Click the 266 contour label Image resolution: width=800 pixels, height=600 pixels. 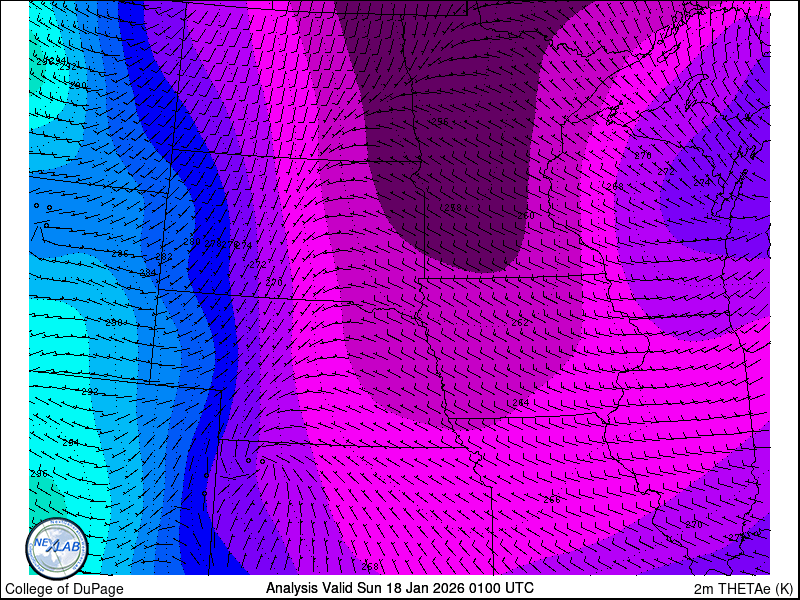click(552, 499)
